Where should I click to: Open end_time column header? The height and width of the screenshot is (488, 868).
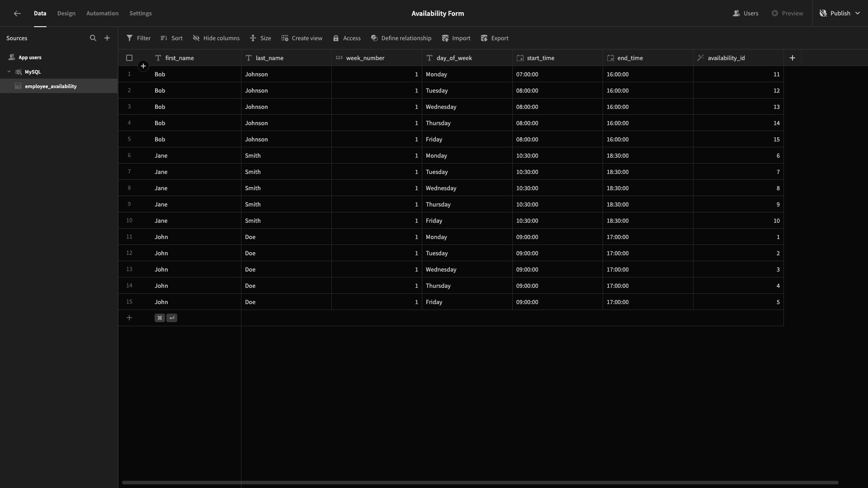pyautogui.click(x=648, y=58)
